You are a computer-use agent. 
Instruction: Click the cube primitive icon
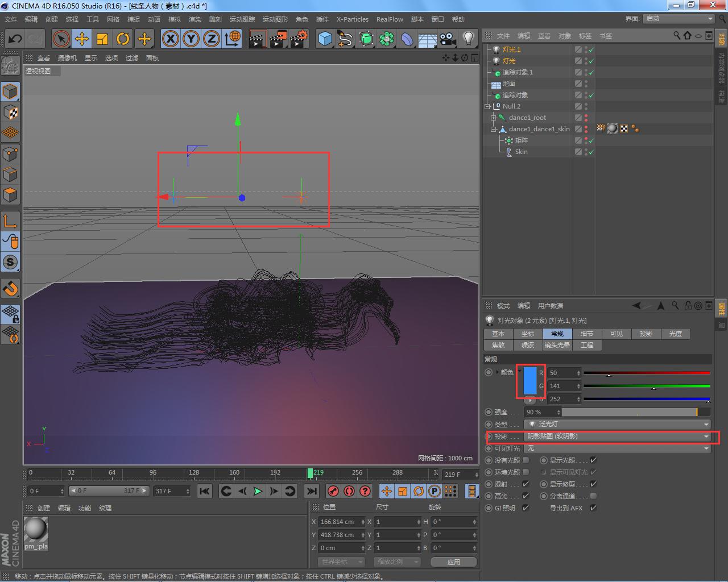[x=325, y=39]
